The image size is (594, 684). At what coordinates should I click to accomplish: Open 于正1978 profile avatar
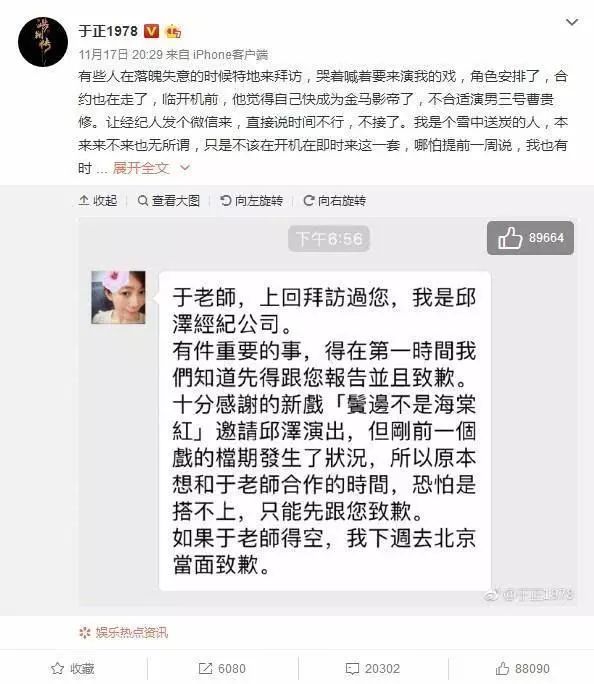click(x=43, y=42)
